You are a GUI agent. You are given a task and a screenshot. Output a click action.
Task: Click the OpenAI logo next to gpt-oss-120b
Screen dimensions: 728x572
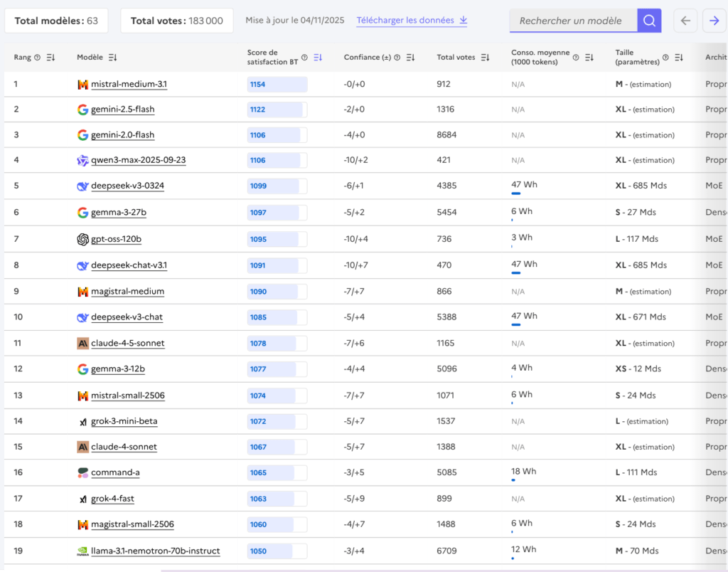tap(82, 238)
